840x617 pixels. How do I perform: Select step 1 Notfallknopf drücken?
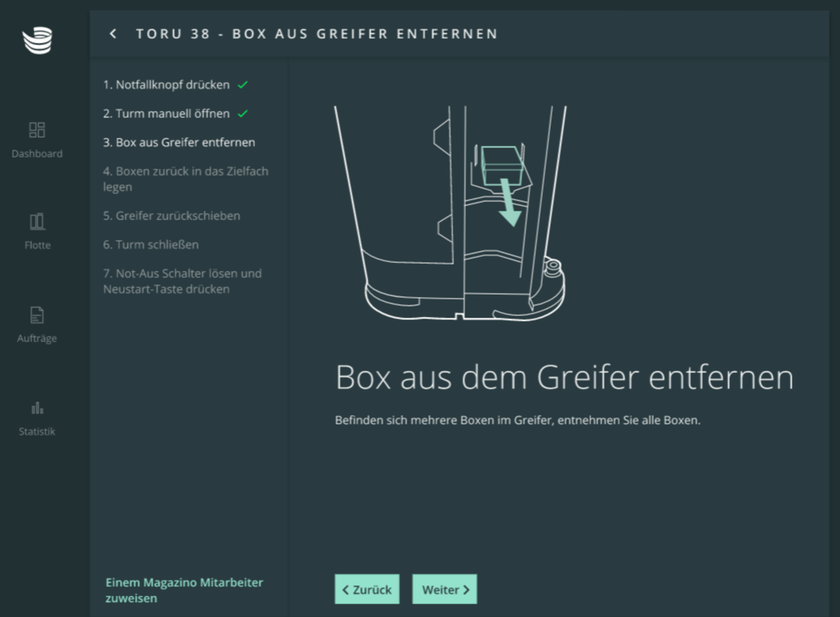pos(166,85)
